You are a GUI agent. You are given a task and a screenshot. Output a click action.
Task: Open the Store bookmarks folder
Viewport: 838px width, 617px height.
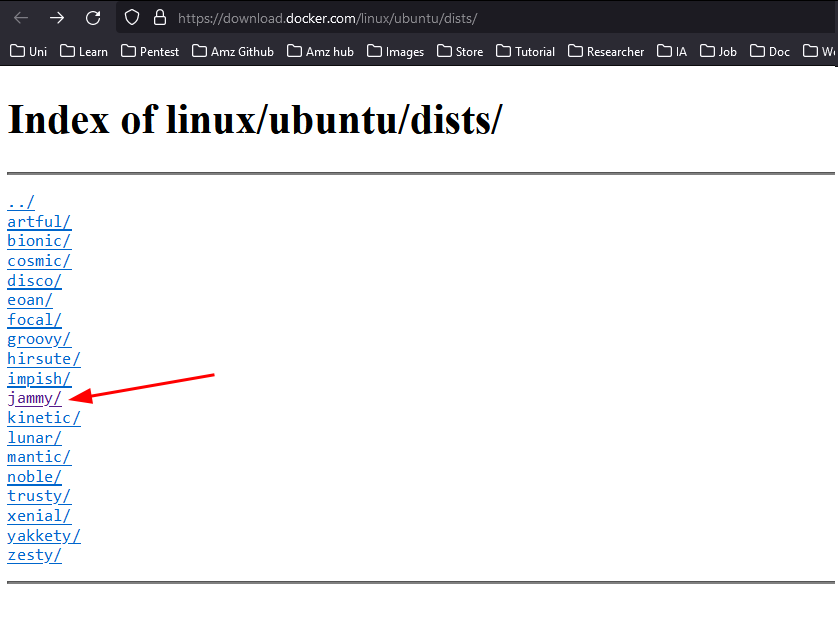[460, 51]
